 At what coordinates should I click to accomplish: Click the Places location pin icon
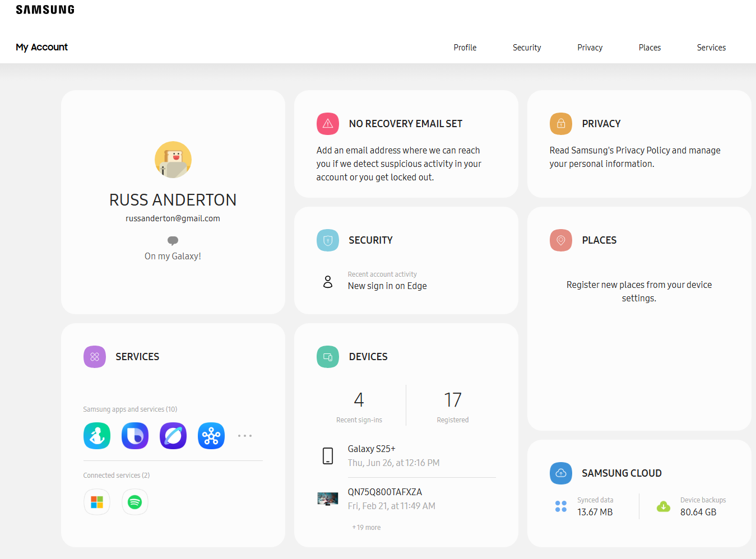tap(561, 240)
